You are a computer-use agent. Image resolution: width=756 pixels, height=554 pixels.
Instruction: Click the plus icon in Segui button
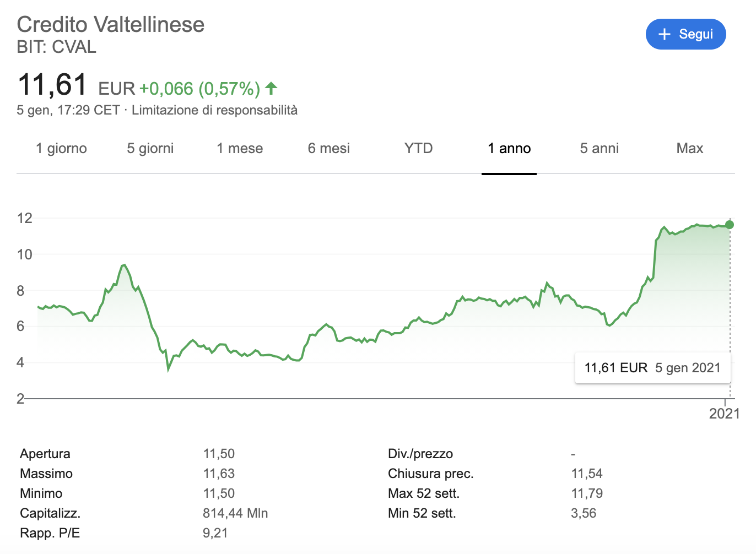pyautogui.click(x=665, y=34)
